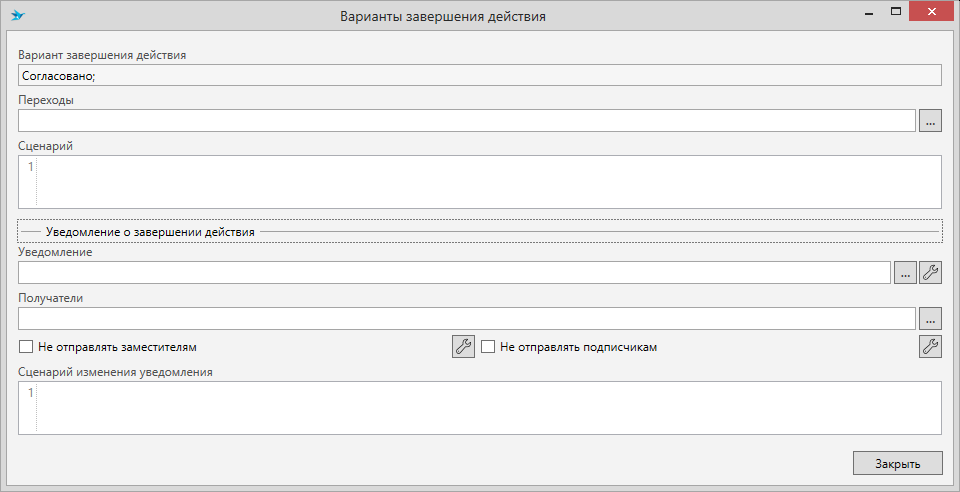This screenshot has height=492, width=960.
Task: Click into Сценарий изменения уведомления editor
Action: pyautogui.click(x=488, y=408)
